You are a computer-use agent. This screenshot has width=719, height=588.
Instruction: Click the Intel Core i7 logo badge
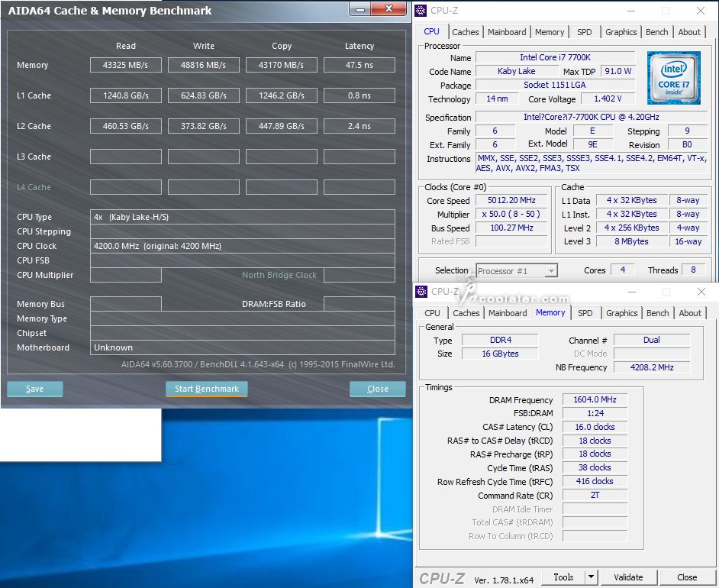point(674,78)
